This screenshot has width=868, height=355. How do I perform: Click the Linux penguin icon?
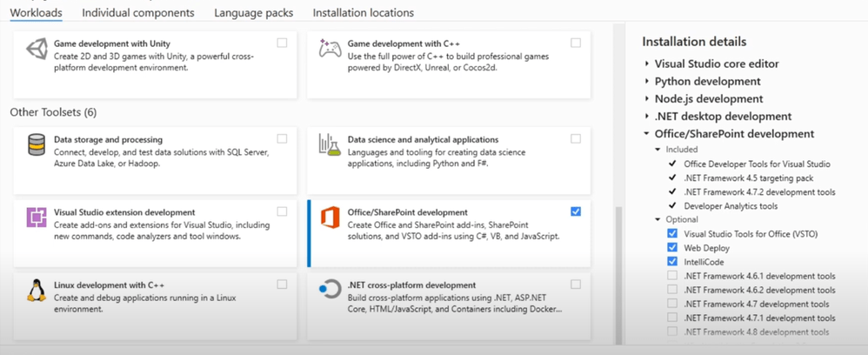[37, 290]
